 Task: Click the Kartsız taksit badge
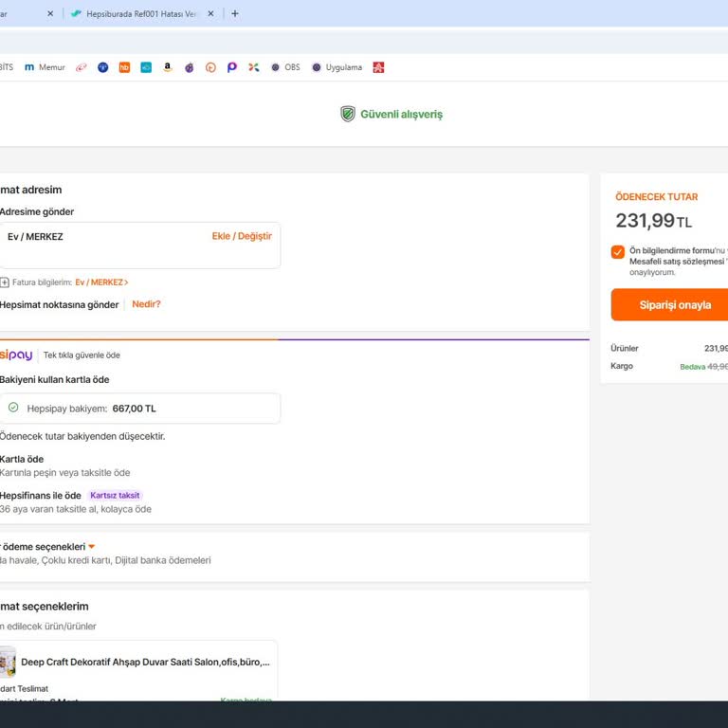point(115,496)
